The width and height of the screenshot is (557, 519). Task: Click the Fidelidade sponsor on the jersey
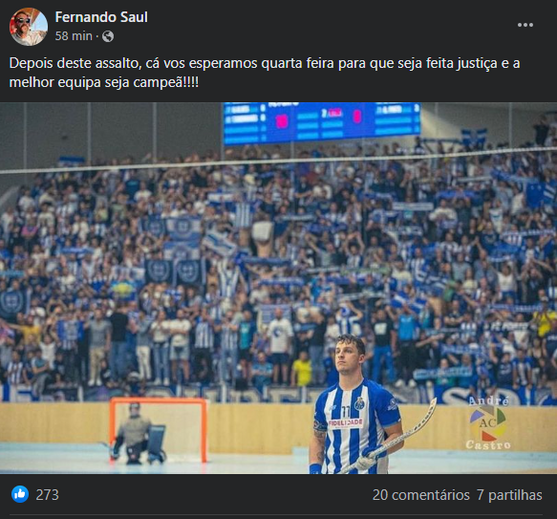[x=345, y=423]
